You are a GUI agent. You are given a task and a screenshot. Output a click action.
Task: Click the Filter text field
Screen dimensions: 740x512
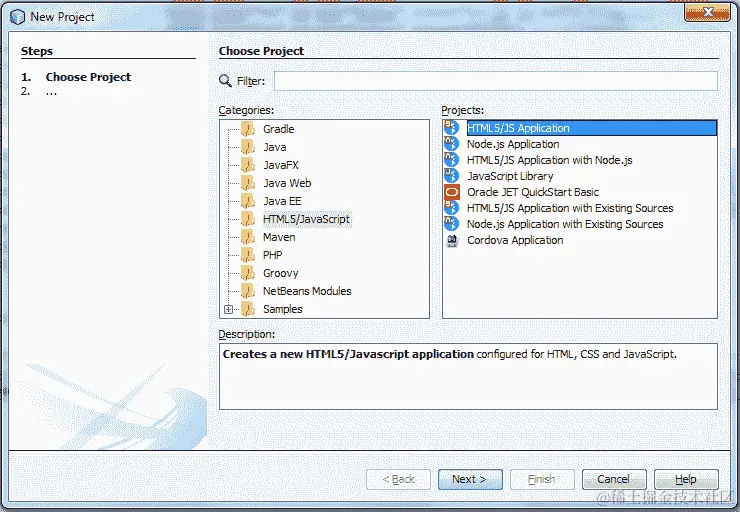496,81
